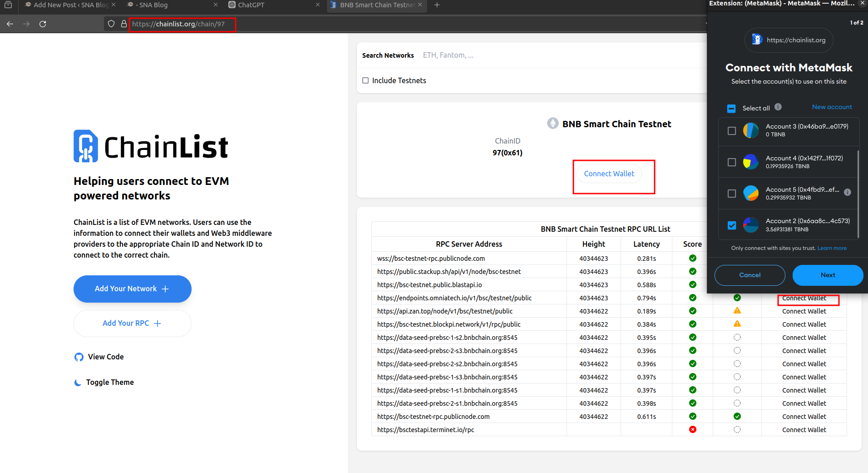Image resolution: width=868 pixels, height=473 pixels.
Task: Click Account 4 avatar icon
Action: (x=751, y=162)
